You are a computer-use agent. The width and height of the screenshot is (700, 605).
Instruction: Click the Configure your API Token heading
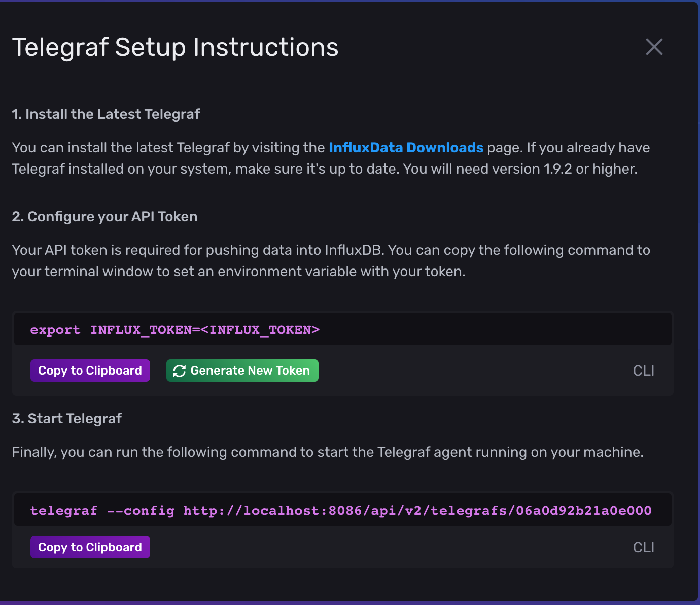click(104, 216)
